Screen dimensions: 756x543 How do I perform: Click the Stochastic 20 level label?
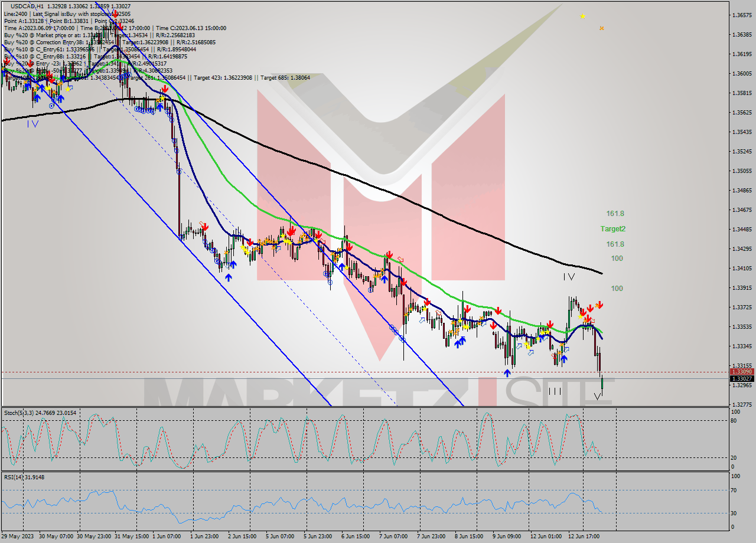pyautogui.click(x=735, y=458)
